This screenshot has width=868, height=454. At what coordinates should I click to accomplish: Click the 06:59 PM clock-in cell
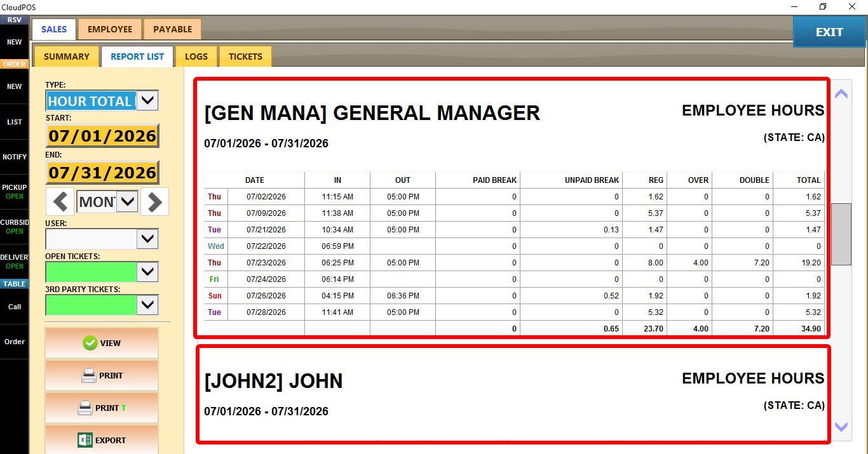pyautogui.click(x=337, y=246)
